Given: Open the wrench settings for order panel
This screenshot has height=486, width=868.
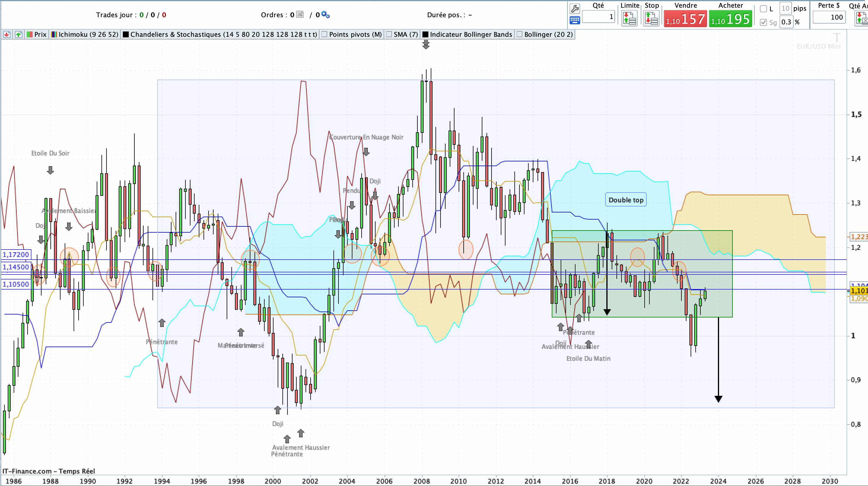Looking at the screenshot, I should pyautogui.click(x=575, y=8).
